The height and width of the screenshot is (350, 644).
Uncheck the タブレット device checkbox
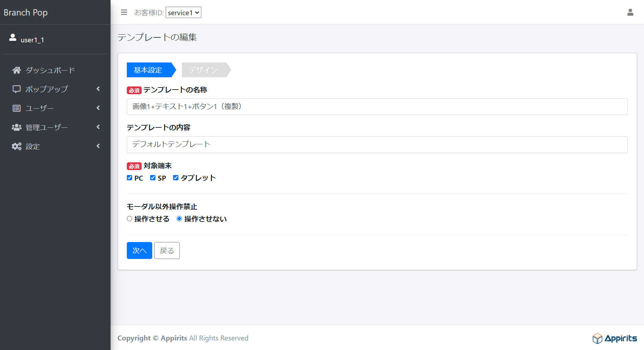pyautogui.click(x=176, y=178)
